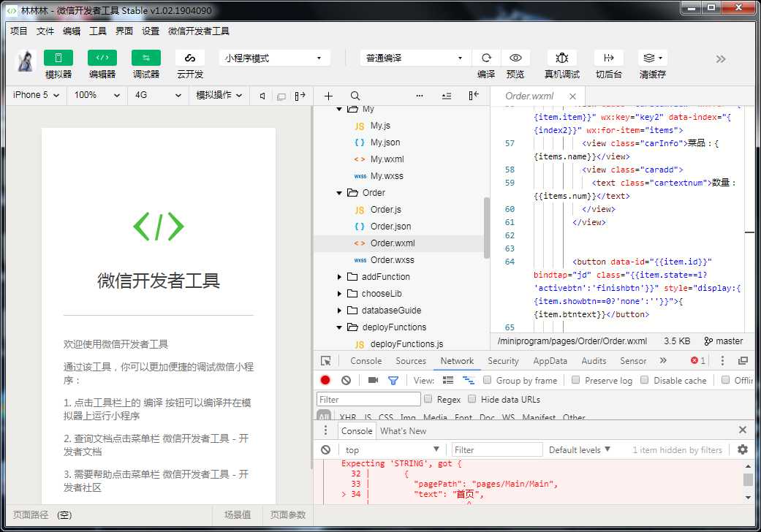This screenshot has height=532, width=761.
Task: Toggle the 编辑器 editor panel button
Action: tap(102, 58)
